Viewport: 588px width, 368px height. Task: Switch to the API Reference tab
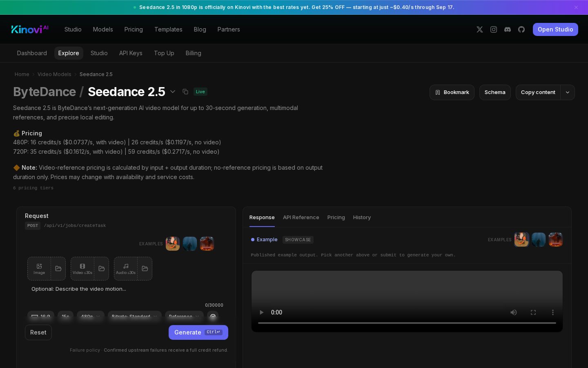point(301,218)
